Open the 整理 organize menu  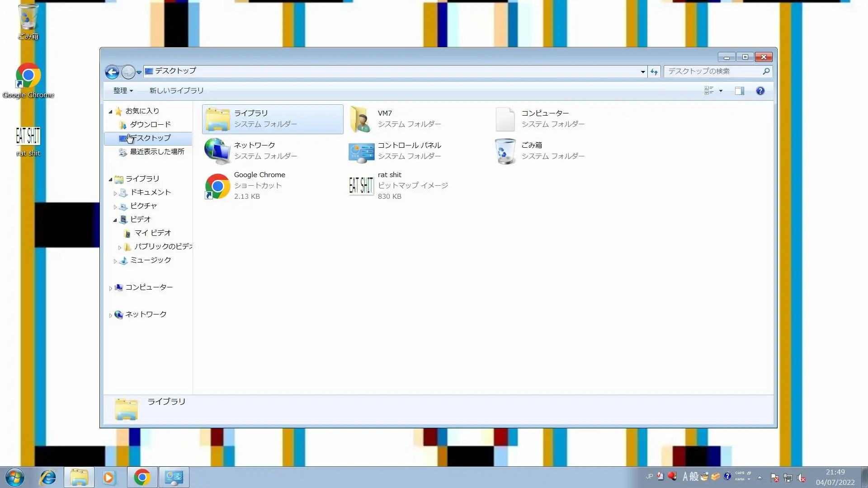coord(123,90)
